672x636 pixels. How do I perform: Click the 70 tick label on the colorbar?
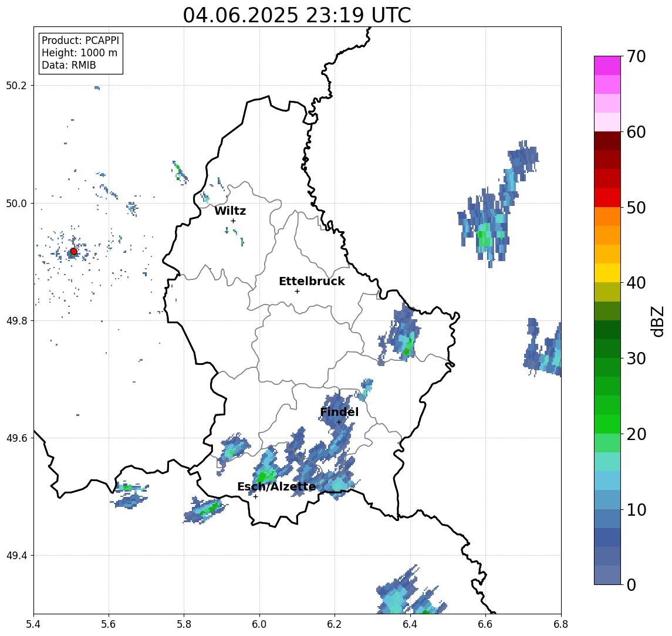[x=636, y=56]
